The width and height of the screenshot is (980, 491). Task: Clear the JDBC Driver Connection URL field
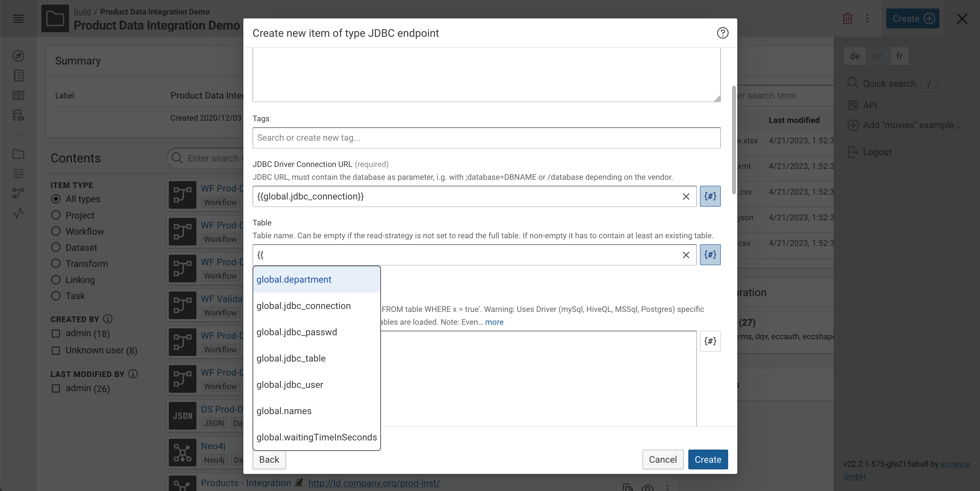[x=686, y=197]
